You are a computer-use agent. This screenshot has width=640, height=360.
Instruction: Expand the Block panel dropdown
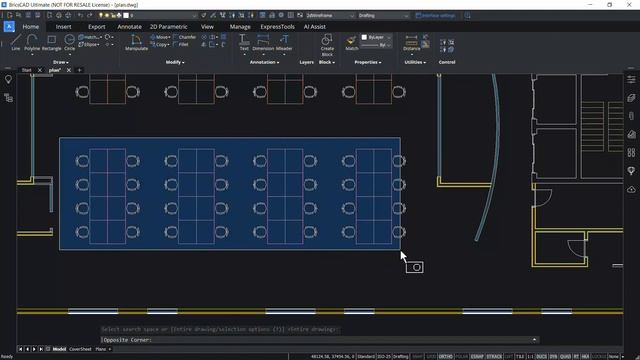click(327, 62)
